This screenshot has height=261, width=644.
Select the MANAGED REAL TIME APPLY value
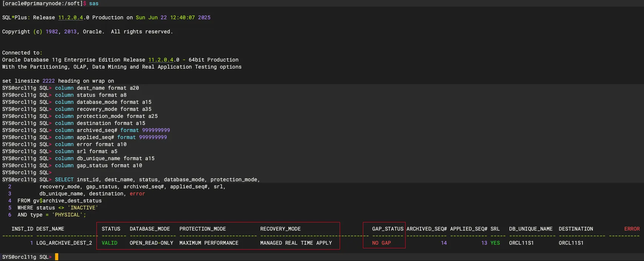tap(296, 243)
